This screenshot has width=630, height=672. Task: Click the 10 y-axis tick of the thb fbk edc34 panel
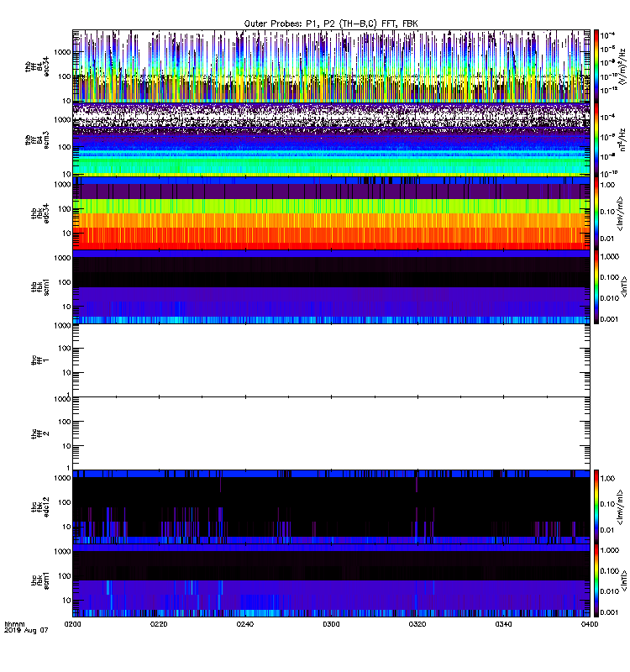click(x=67, y=234)
